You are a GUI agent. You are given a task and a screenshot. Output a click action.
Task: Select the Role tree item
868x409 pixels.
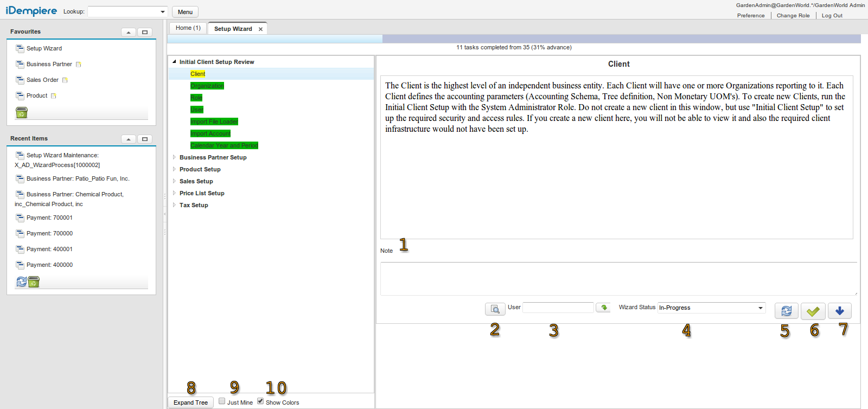pos(196,98)
